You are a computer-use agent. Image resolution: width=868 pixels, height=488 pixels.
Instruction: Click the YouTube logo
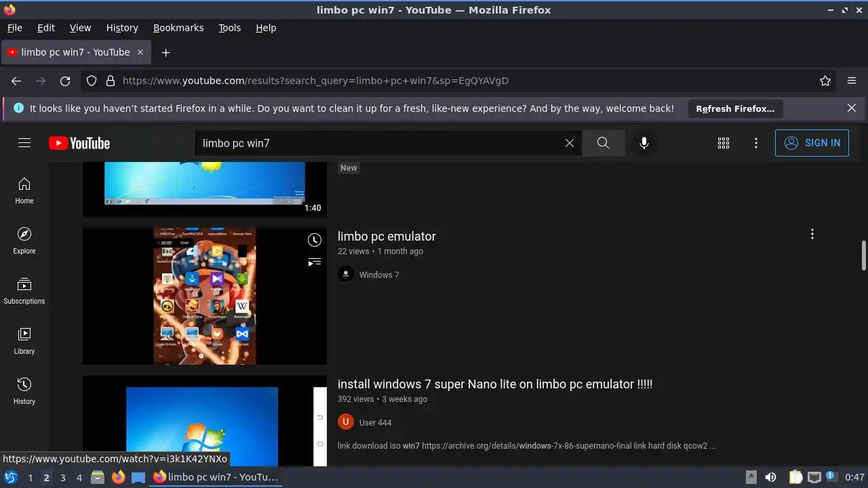coord(79,143)
